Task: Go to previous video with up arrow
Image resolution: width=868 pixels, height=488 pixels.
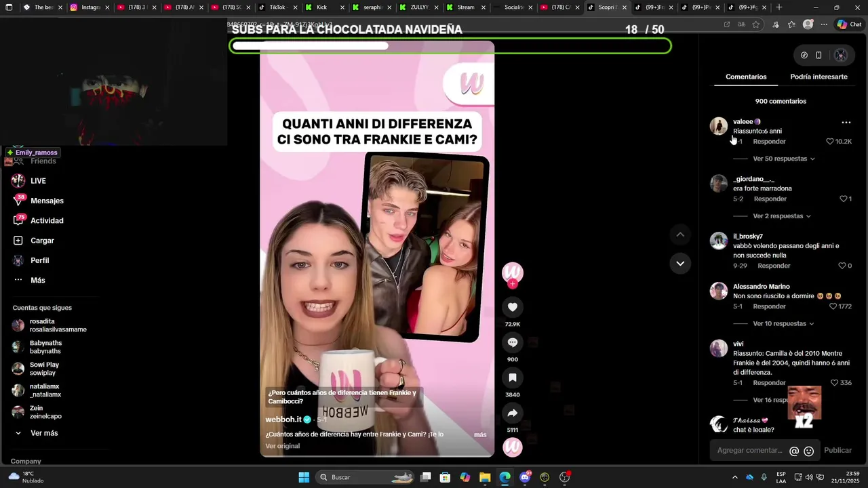Action: [680, 235]
